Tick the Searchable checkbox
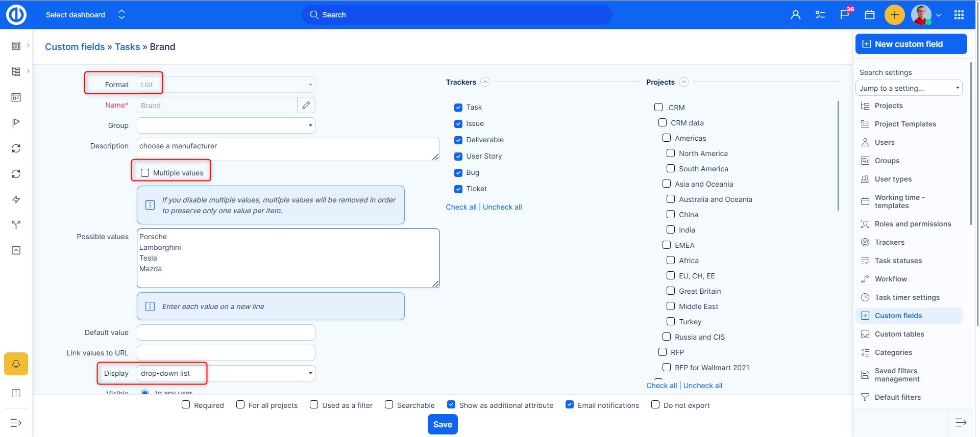 (x=389, y=405)
